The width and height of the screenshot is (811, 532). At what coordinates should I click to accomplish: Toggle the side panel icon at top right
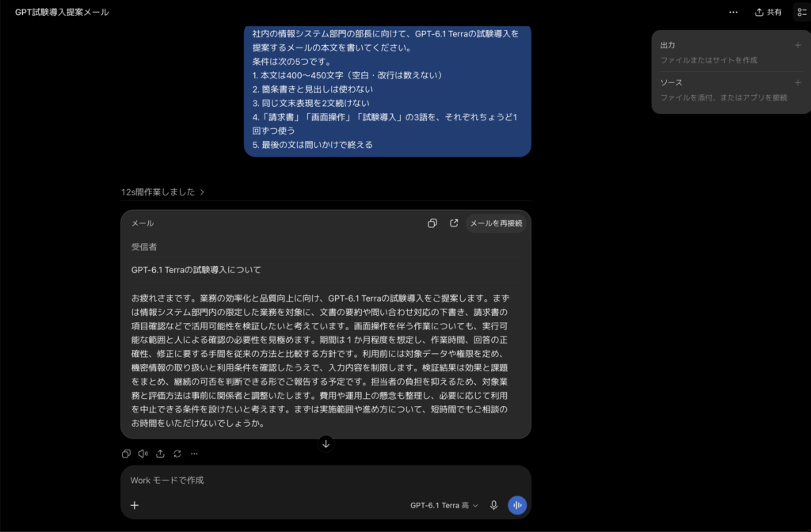[801, 12]
